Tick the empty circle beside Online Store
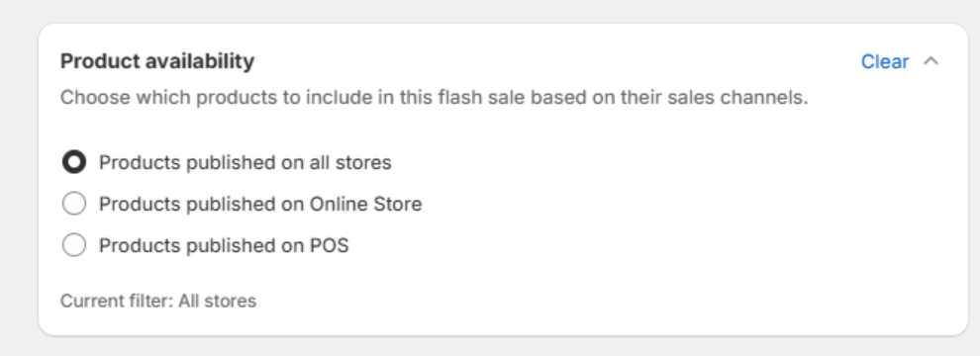The width and height of the screenshot is (980, 356). tap(74, 204)
